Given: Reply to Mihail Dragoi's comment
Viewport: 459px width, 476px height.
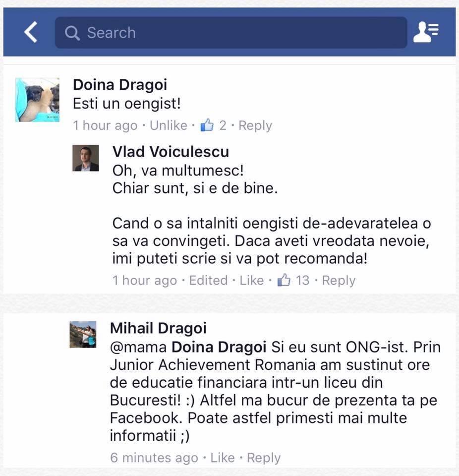Looking at the screenshot, I should tap(264, 458).
